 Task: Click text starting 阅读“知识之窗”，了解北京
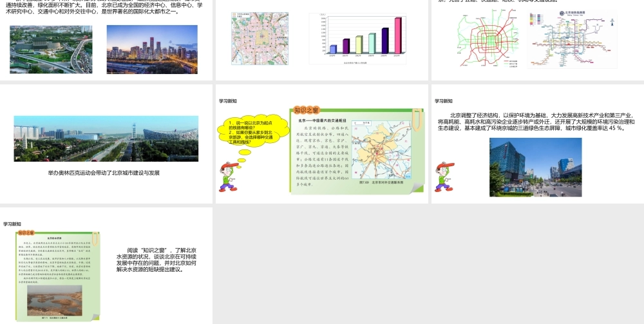(156, 260)
